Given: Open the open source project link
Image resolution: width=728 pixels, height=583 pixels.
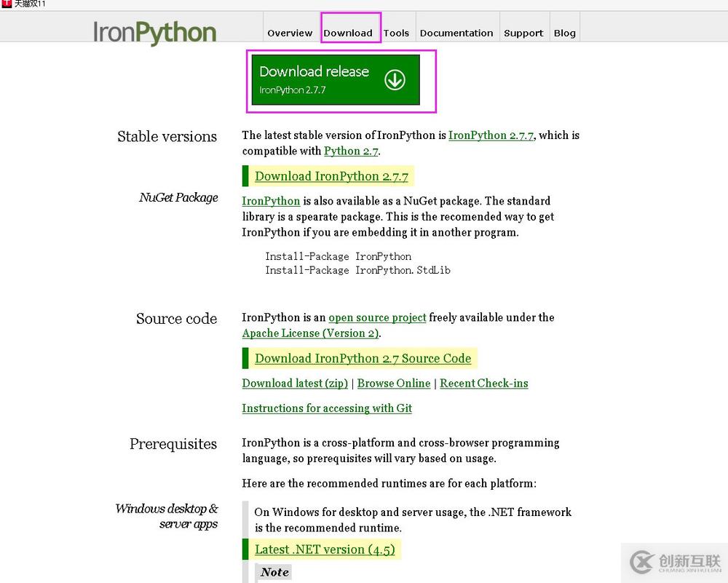Looking at the screenshot, I should point(377,317).
